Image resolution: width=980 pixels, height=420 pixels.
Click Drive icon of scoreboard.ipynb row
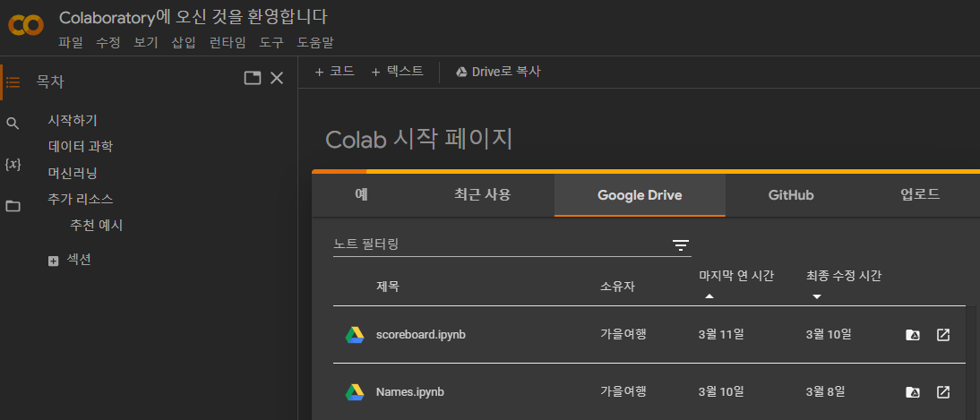tap(355, 335)
